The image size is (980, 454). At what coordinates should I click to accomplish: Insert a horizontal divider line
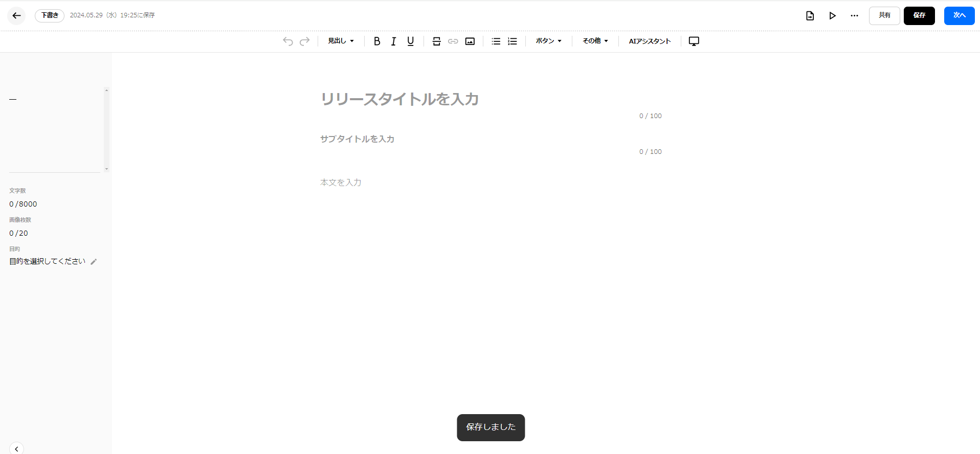(x=436, y=41)
